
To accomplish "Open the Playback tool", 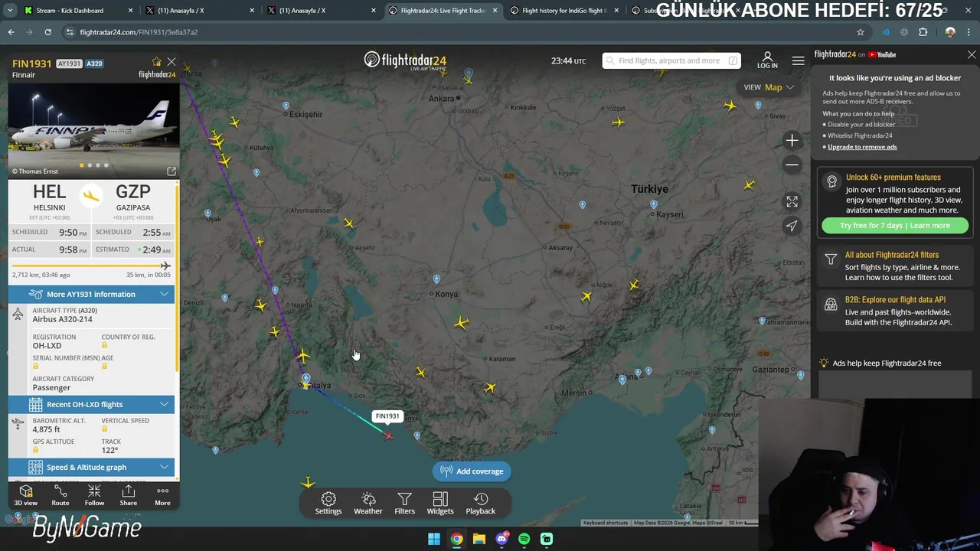I will [481, 504].
